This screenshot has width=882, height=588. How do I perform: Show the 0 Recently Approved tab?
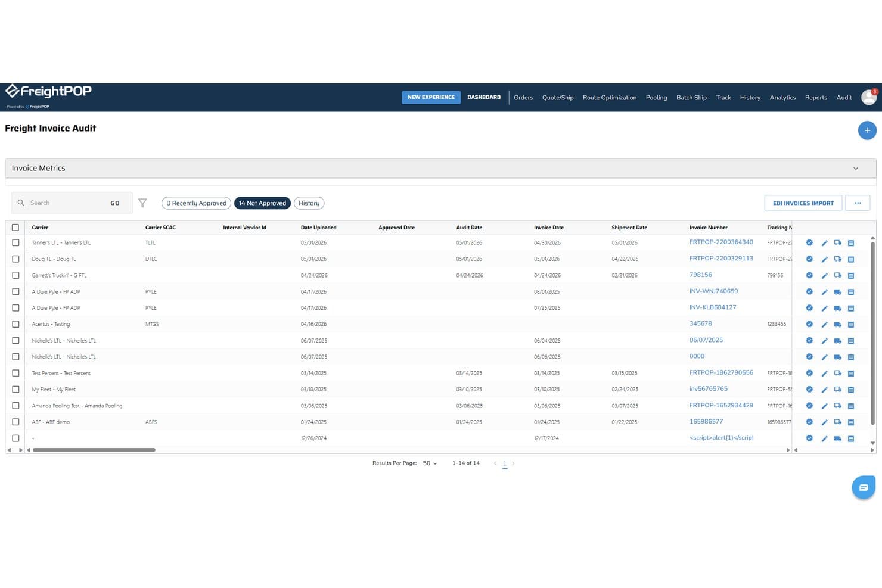[x=196, y=203]
